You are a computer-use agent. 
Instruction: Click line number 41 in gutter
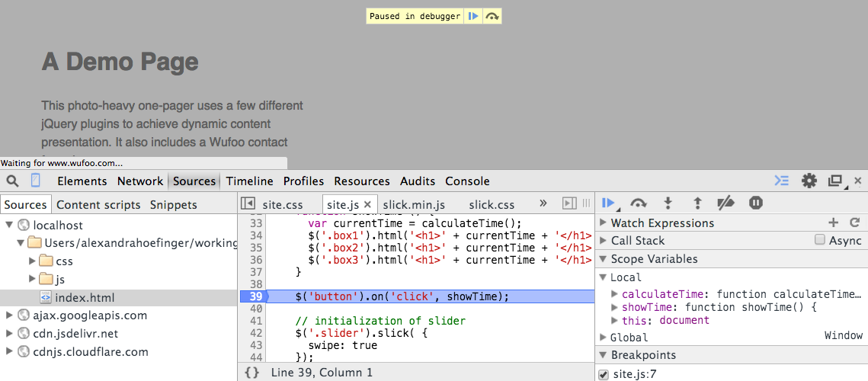coord(256,321)
